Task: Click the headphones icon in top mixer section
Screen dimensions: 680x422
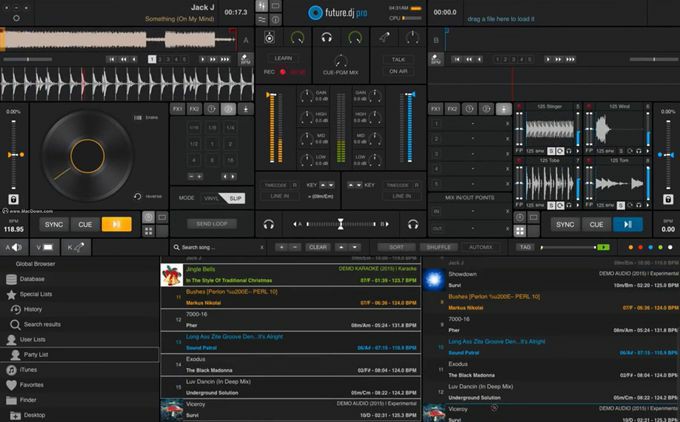Action: [x=327, y=38]
